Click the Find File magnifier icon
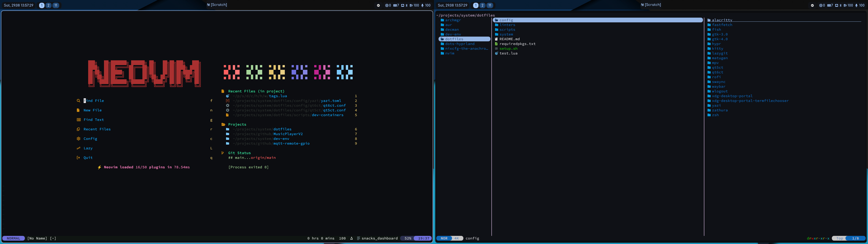 tap(78, 101)
